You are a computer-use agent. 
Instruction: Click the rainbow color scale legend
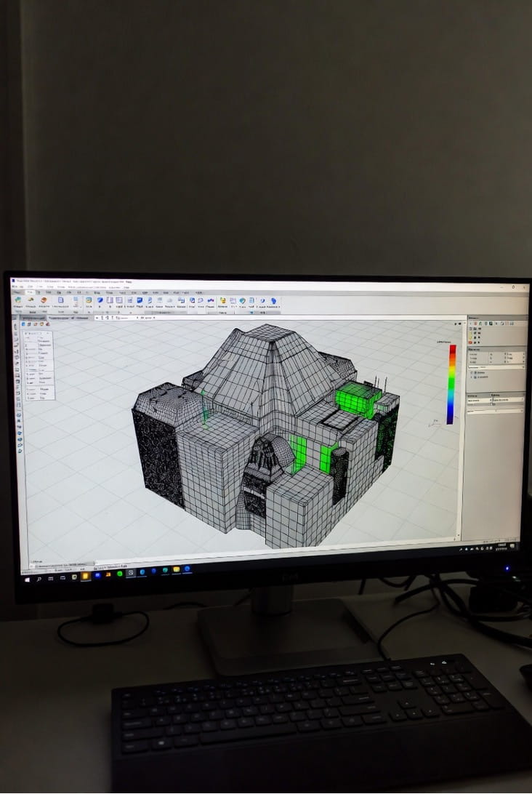[451, 385]
